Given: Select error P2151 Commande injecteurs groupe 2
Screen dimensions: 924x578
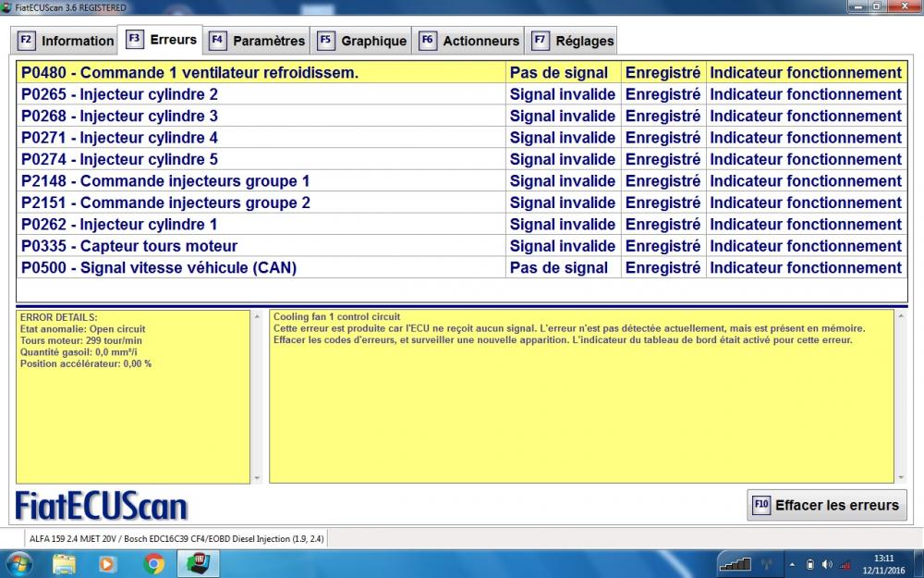Looking at the screenshot, I should (x=461, y=203).
